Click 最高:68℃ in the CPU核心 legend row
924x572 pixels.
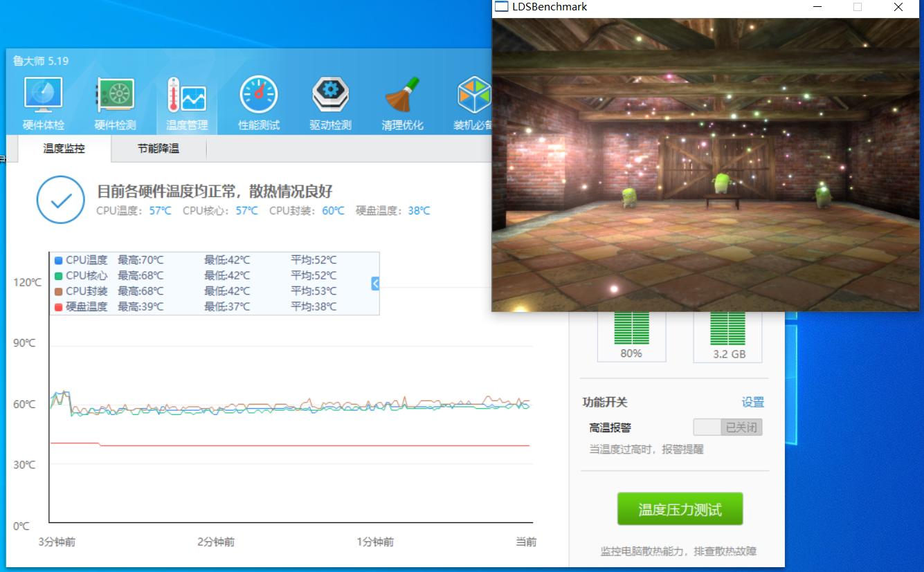[141, 276]
